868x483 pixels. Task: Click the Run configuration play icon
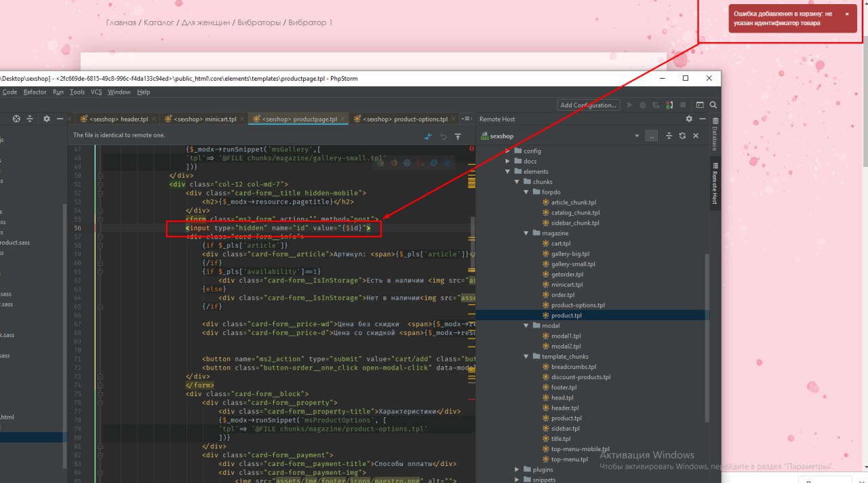pyautogui.click(x=630, y=105)
